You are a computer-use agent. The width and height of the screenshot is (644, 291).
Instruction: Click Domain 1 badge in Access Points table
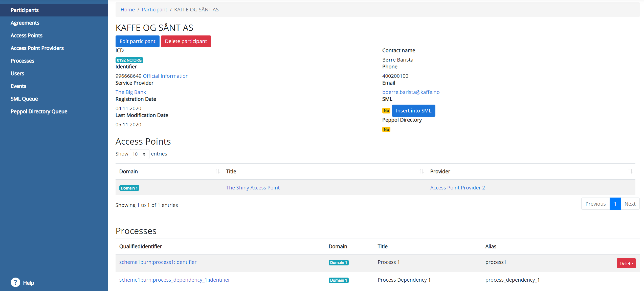tap(129, 188)
